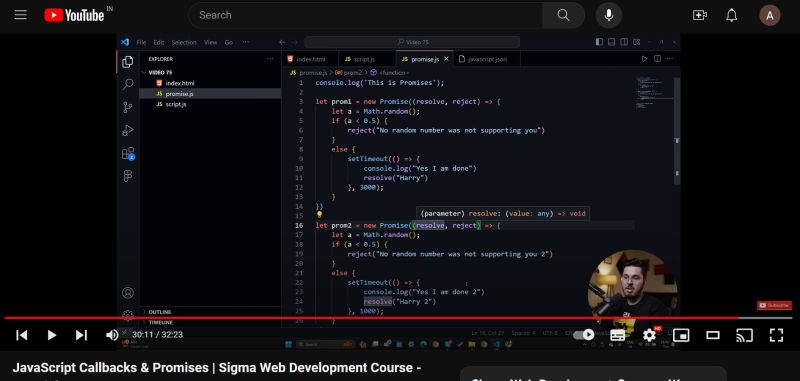The image size is (800, 381).
Task: Start voice search with microphone icon
Action: 608,15
